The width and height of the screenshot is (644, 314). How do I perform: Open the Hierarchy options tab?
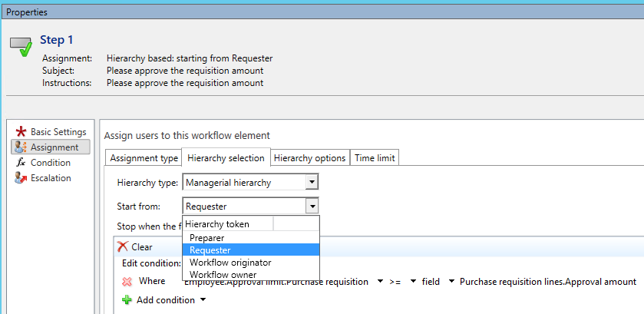tap(309, 158)
